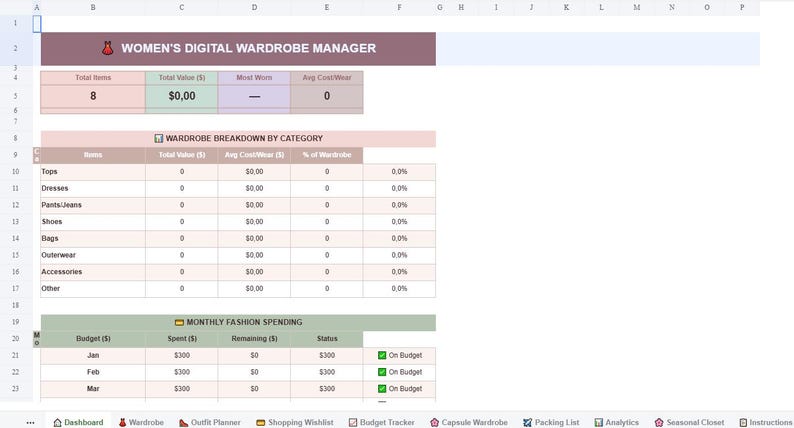Select the Mar month cell
Image resolution: width=794 pixels, height=428 pixels.
93,389
